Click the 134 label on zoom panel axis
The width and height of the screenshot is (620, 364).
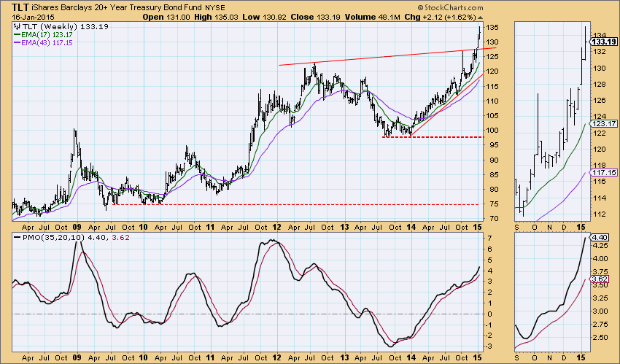(x=600, y=35)
